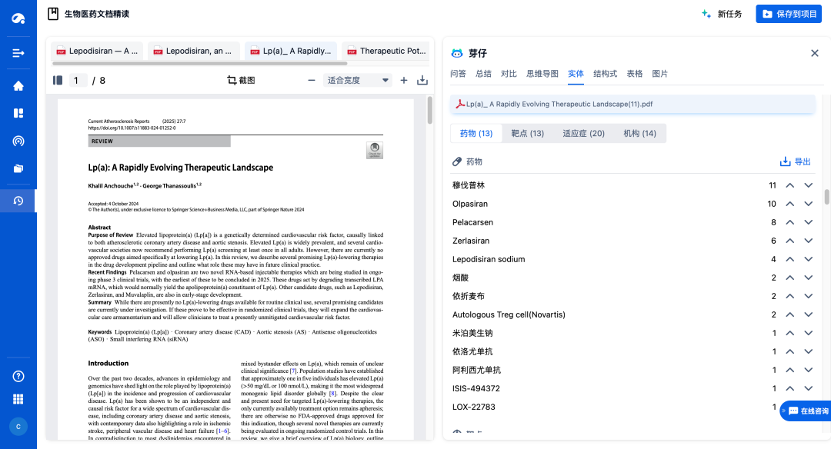Select the 靶点 (13) entity tab
This screenshot has height=450, width=832.
coord(528,133)
